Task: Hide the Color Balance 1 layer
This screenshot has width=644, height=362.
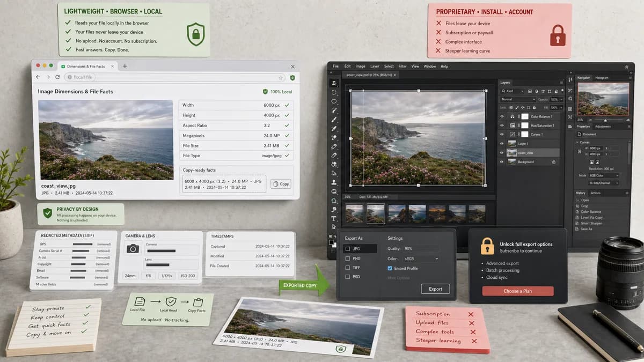Action: 502,116
